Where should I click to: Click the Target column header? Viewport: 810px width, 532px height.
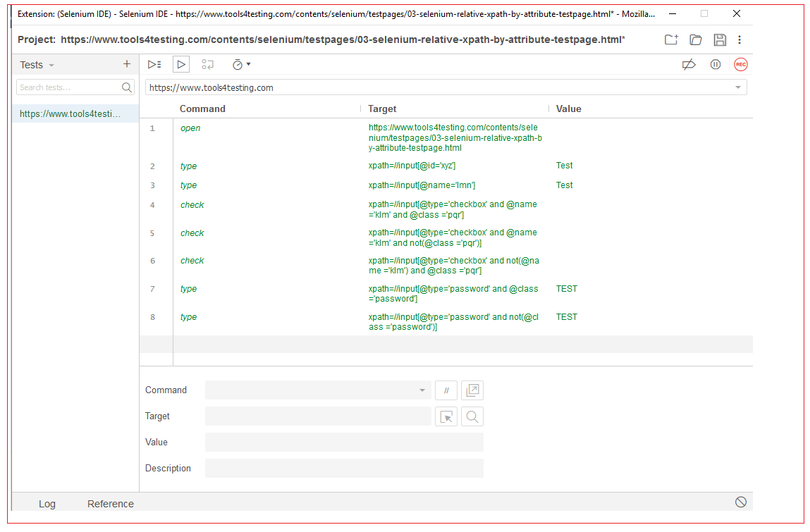click(382, 109)
